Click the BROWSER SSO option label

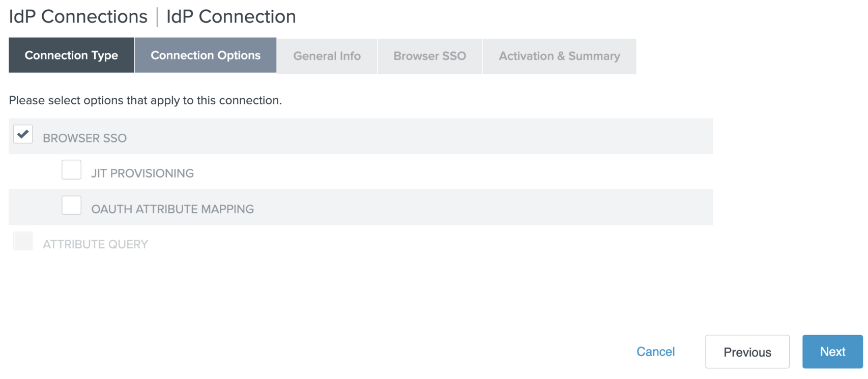[84, 138]
